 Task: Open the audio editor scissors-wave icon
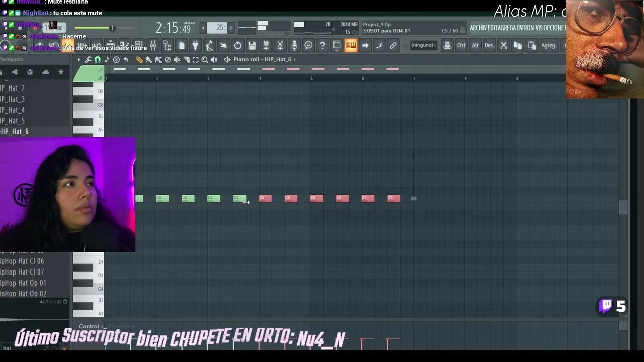click(x=280, y=46)
